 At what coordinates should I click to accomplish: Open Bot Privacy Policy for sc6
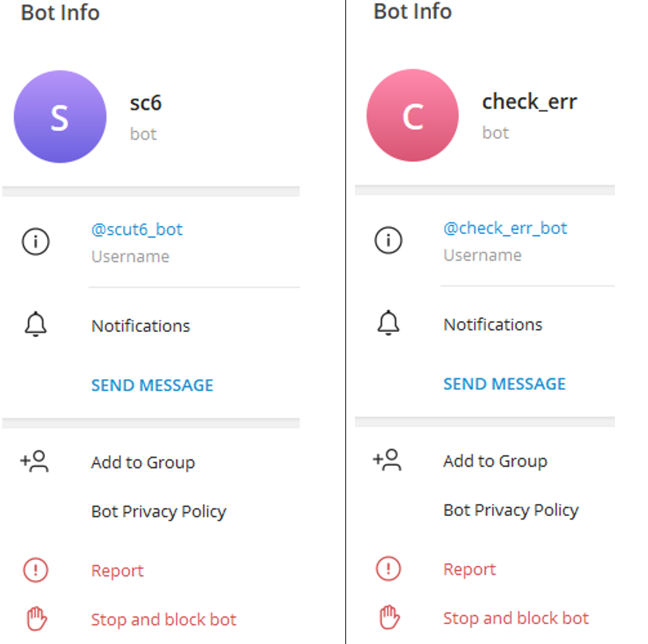[158, 511]
